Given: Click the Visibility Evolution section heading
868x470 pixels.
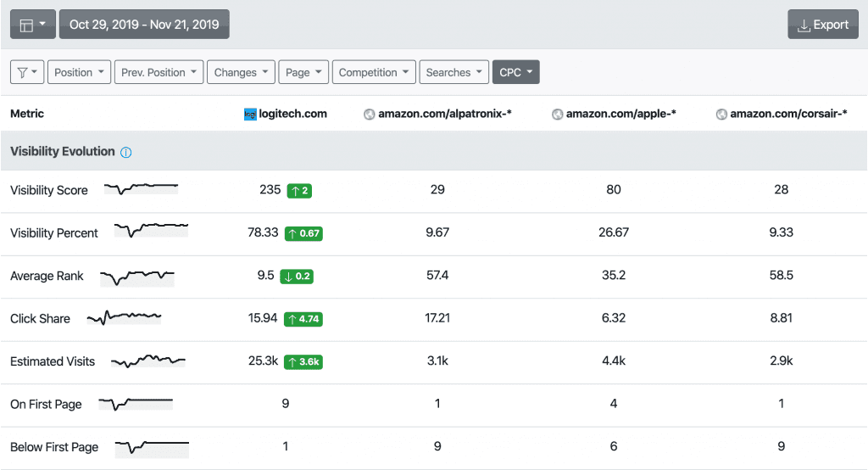Looking at the screenshot, I should click(63, 151).
